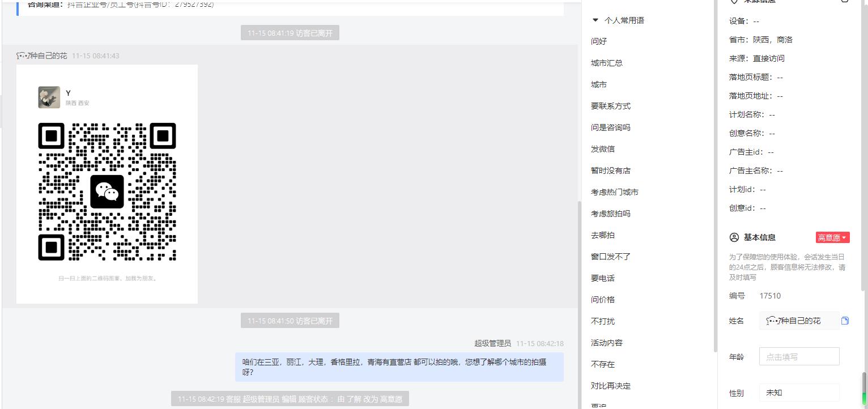Pick the 不打扰 quick phrase

(x=603, y=321)
